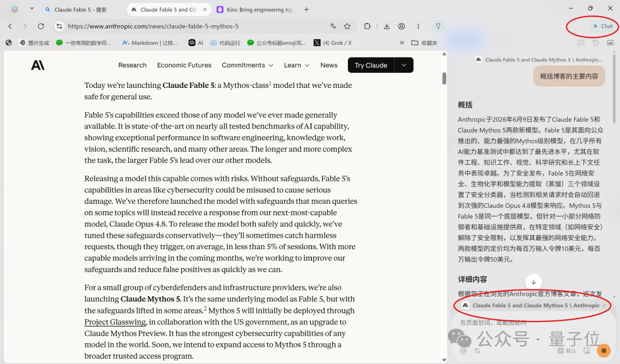Collapse the Chat sidebar panel

(603, 26)
